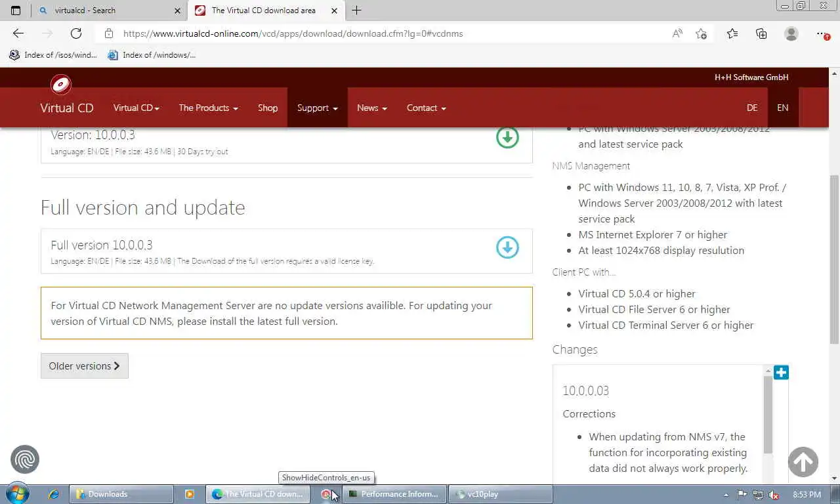Switch to the virtualcd - Search tab
The image size is (840, 504).
click(108, 10)
